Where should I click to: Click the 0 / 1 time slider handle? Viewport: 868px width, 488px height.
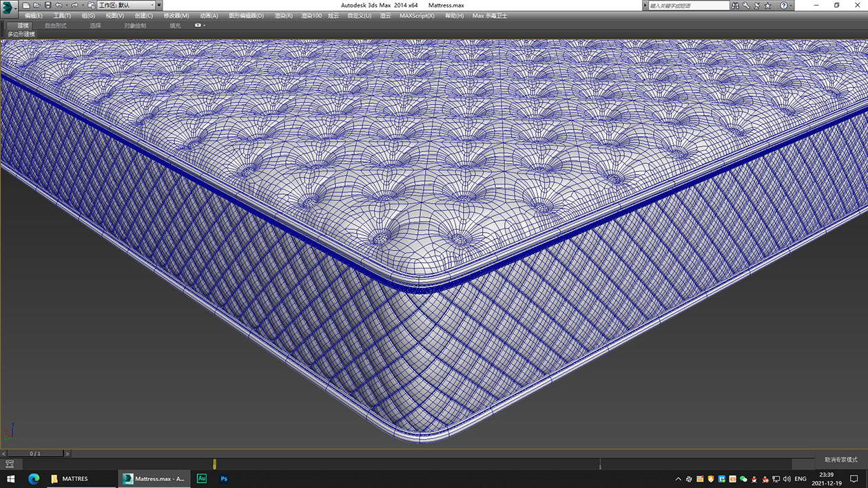[34, 454]
